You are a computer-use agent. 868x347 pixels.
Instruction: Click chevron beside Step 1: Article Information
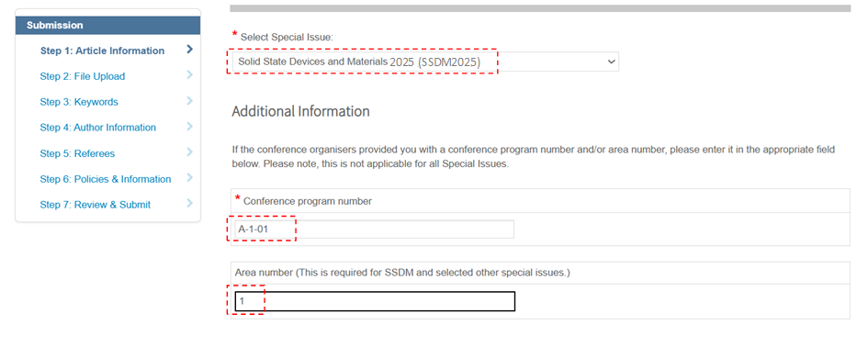(190, 50)
